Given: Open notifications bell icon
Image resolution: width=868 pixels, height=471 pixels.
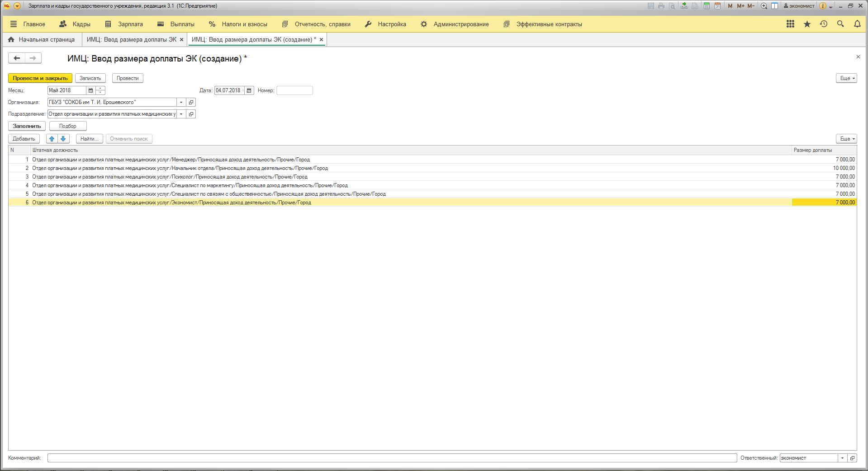Looking at the screenshot, I should click(x=857, y=24).
